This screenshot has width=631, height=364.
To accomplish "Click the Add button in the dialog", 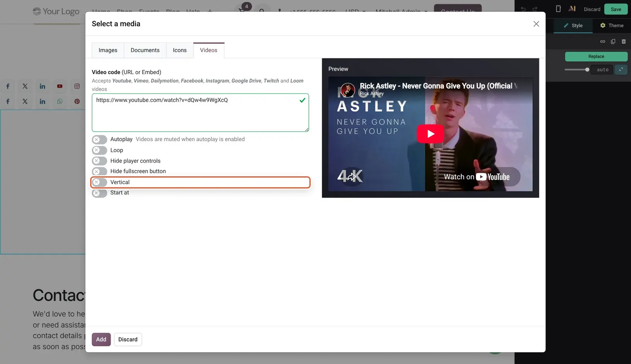I will [x=101, y=339].
